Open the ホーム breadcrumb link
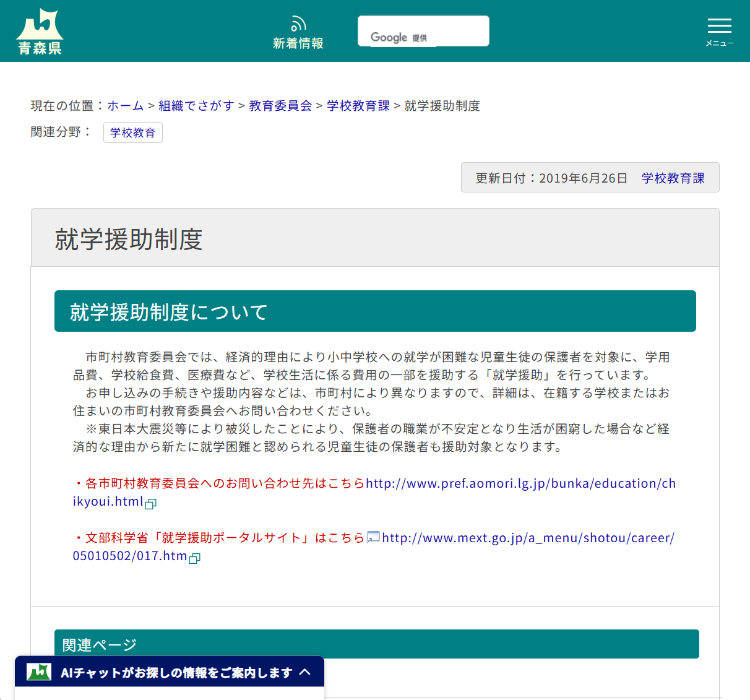The width and height of the screenshot is (750, 700). (x=125, y=106)
